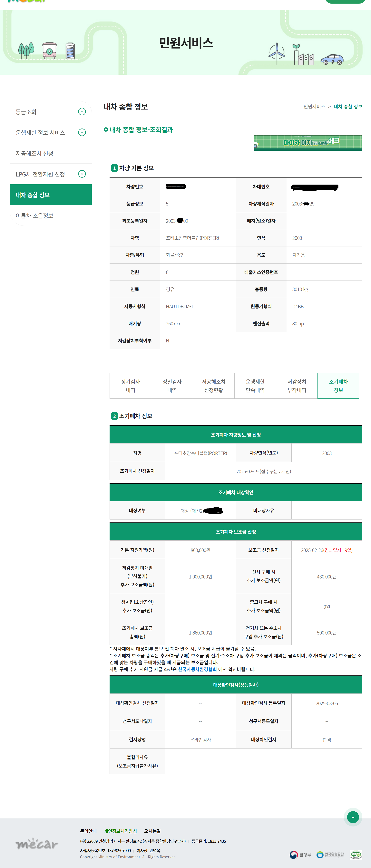The height and width of the screenshot is (868, 371).
Task: Switch to the 정기검사 내역 tab
Action: (x=130, y=386)
